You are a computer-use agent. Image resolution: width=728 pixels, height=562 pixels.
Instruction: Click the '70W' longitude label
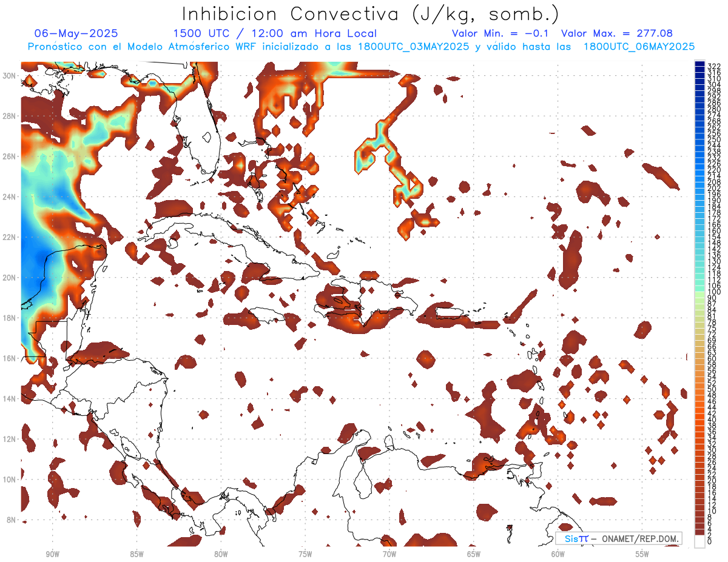(389, 555)
